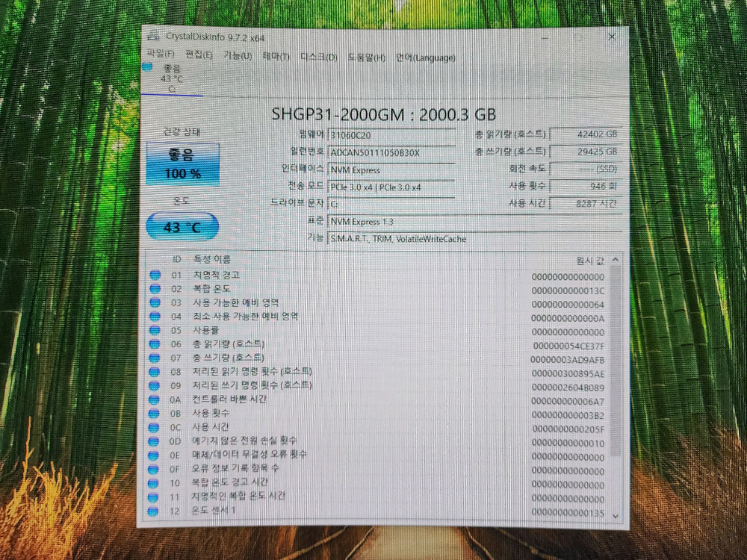This screenshot has height=560, width=747.
Task: Select raw value 000000000006A7
Action: (568, 402)
